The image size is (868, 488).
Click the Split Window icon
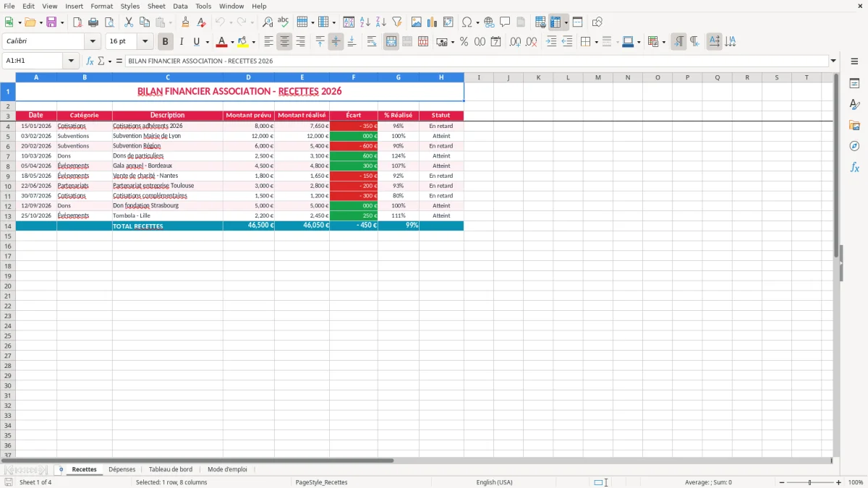pos(577,22)
